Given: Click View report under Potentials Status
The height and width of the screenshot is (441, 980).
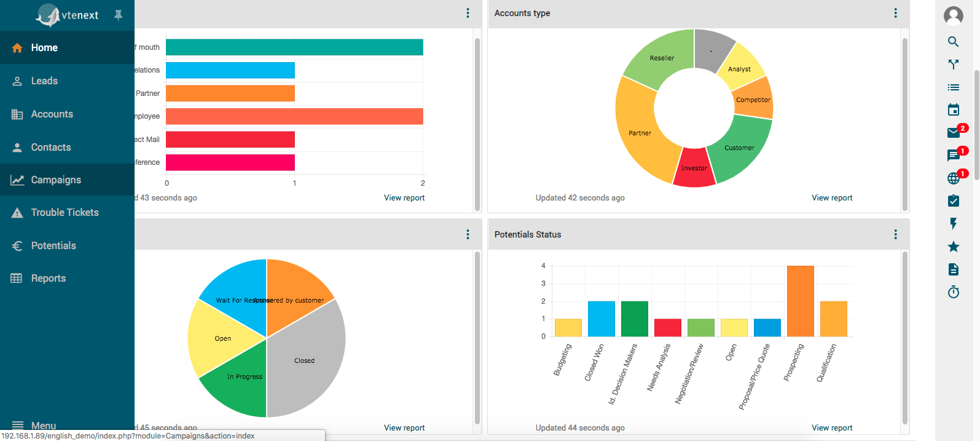Looking at the screenshot, I should pyautogui.click(x=831, y=428).
